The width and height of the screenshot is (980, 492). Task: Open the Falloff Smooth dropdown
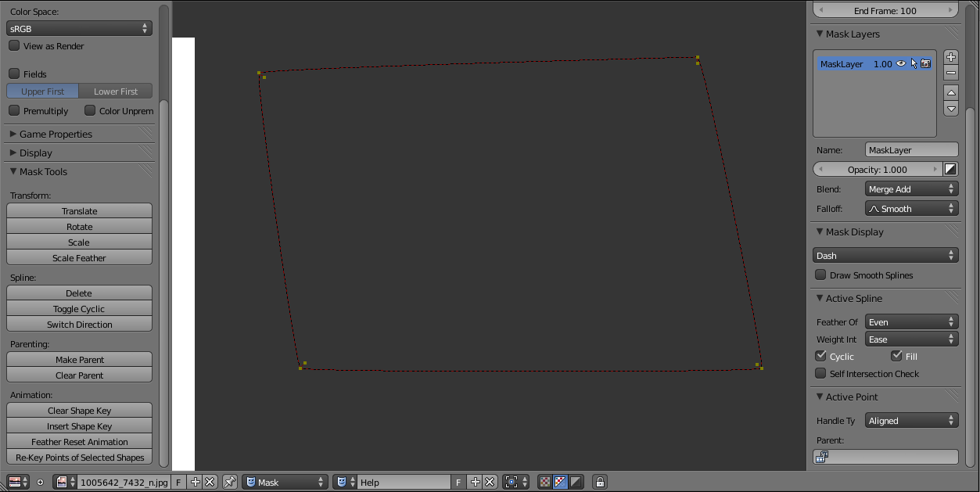[x=911, y=208]
